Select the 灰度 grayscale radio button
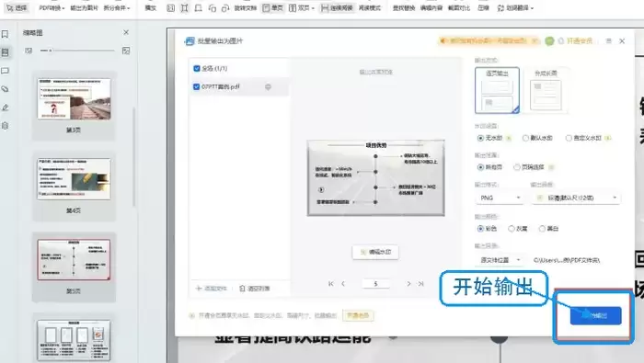Viewport: 644px width, 363px height. tap(512, 229)
